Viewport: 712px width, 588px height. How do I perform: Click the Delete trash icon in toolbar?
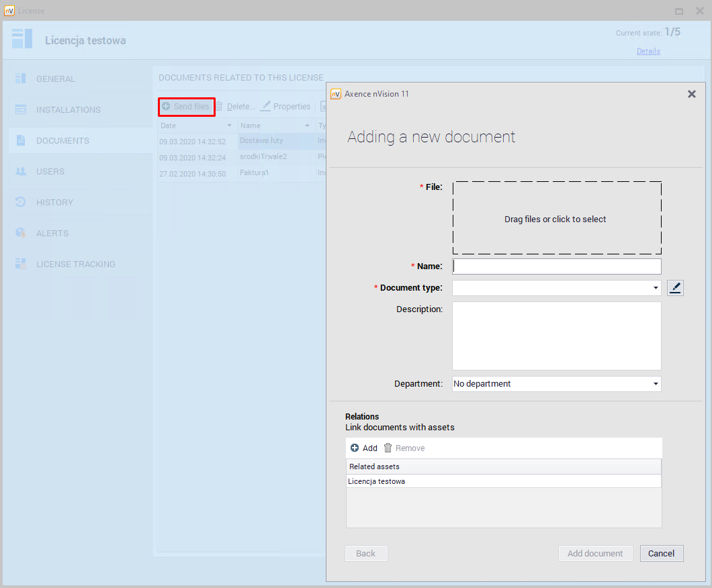[220, 107]
